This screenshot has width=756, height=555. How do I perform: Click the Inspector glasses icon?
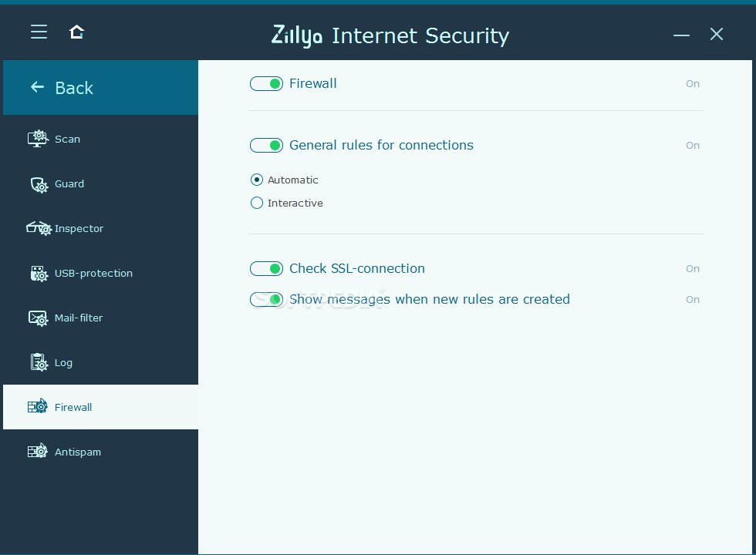point(39,228)
